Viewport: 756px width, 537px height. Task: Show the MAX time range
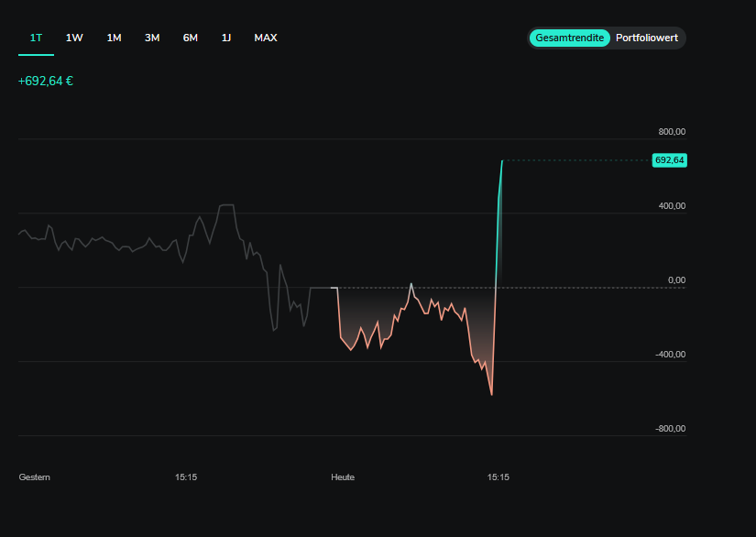click(x=266, y=38)
